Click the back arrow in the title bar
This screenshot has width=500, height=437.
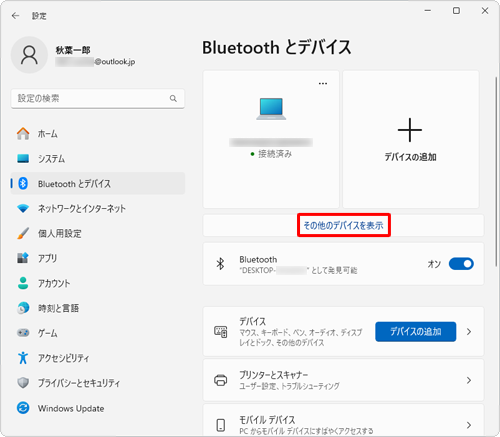coord(15,16)
